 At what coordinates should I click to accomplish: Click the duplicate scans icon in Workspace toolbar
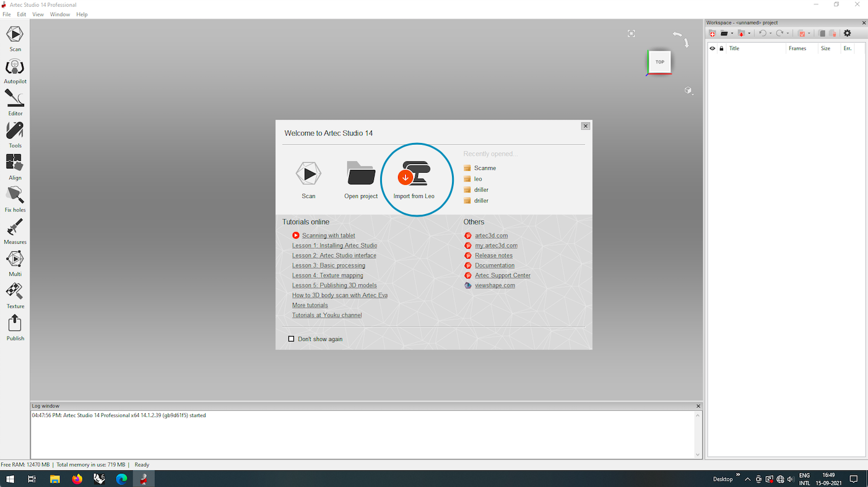[822, 33]
